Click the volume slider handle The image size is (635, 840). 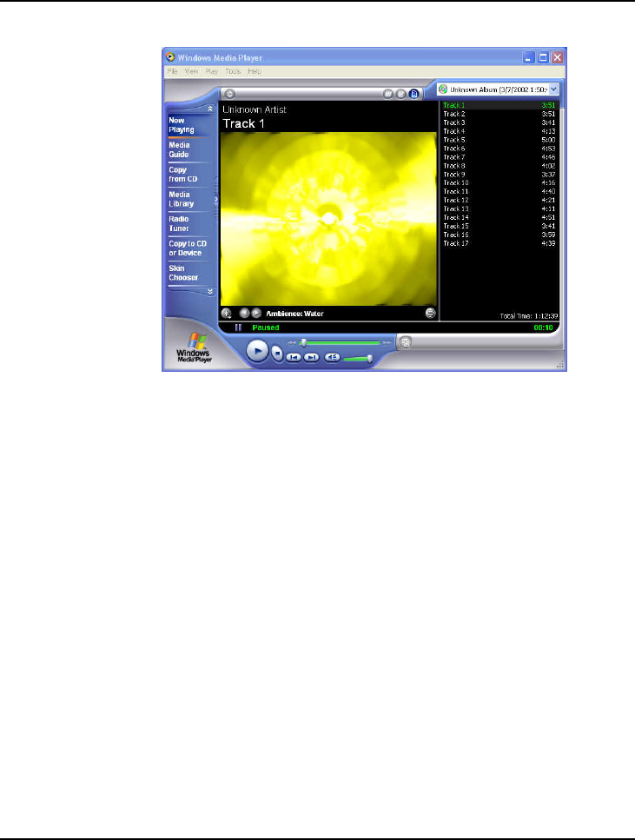[369, 359]
